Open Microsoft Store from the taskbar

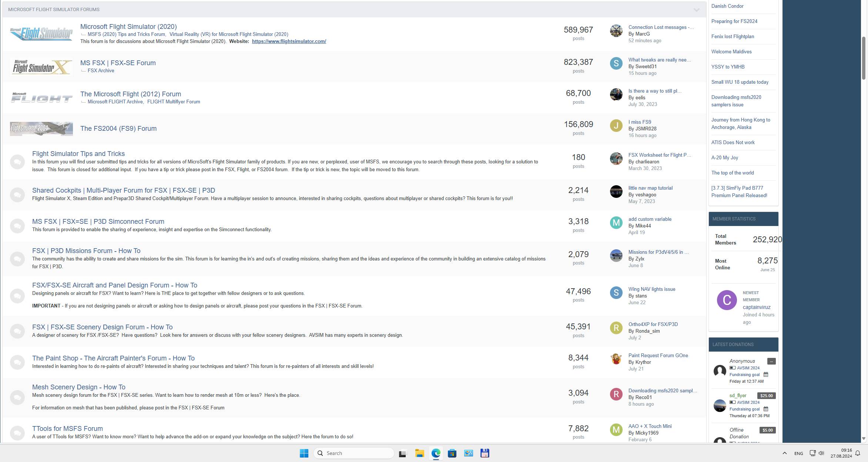tap(452, 453)
